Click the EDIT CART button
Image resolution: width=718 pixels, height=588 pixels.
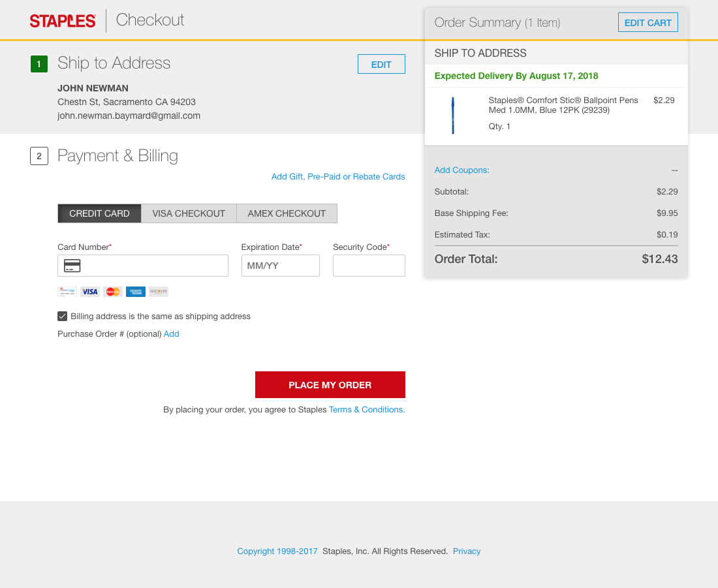tap(648, 22)
